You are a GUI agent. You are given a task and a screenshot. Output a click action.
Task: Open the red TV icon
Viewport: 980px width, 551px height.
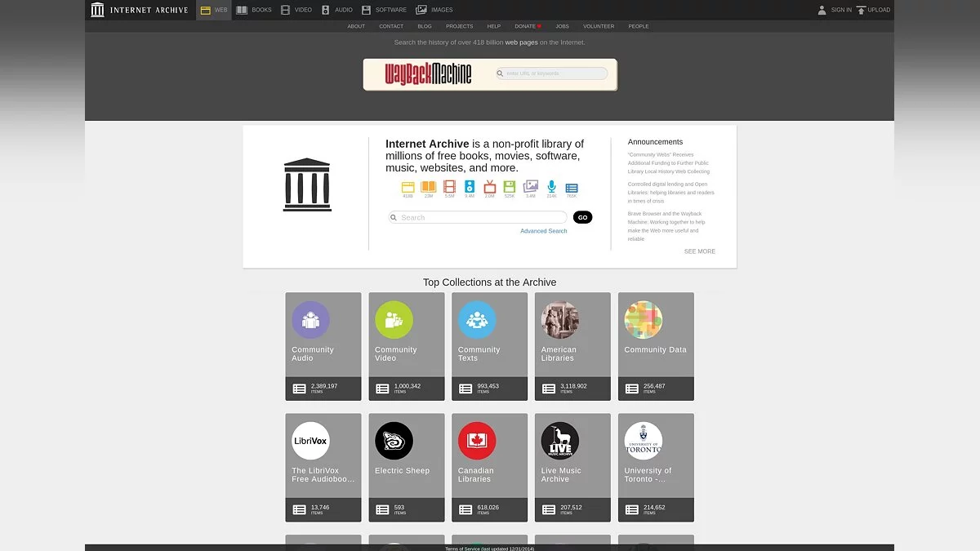point(490,187)
